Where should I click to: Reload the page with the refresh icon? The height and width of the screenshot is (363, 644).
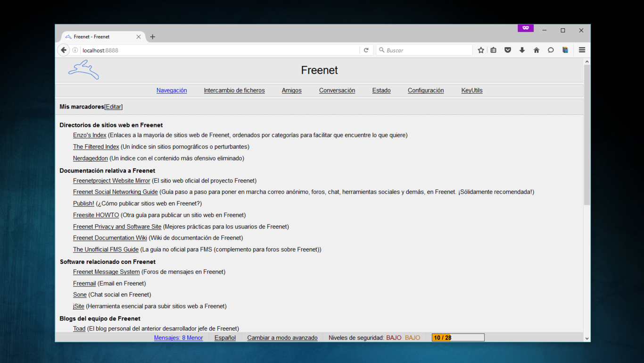point(366,50)
